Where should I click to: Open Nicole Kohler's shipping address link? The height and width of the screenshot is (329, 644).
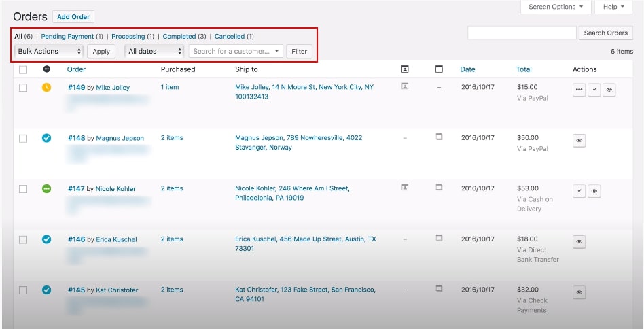pyautogui.click(x=292, y=193)
